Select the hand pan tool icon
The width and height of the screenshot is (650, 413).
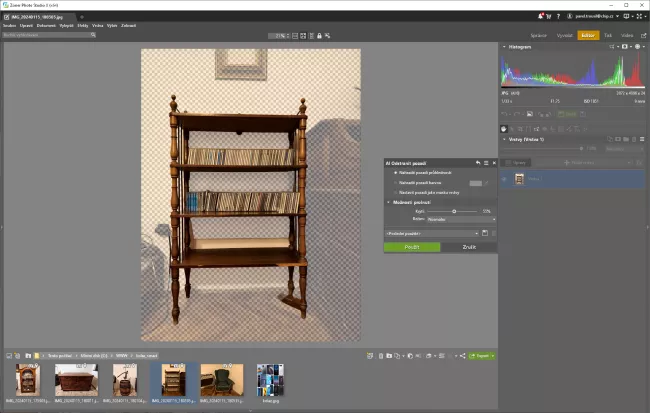[504, 129]
